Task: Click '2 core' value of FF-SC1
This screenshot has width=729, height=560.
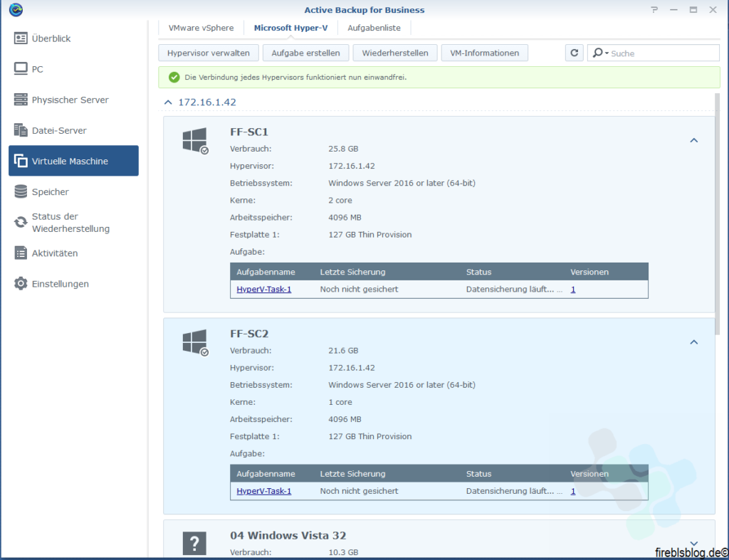Action: tap(340, 200)
